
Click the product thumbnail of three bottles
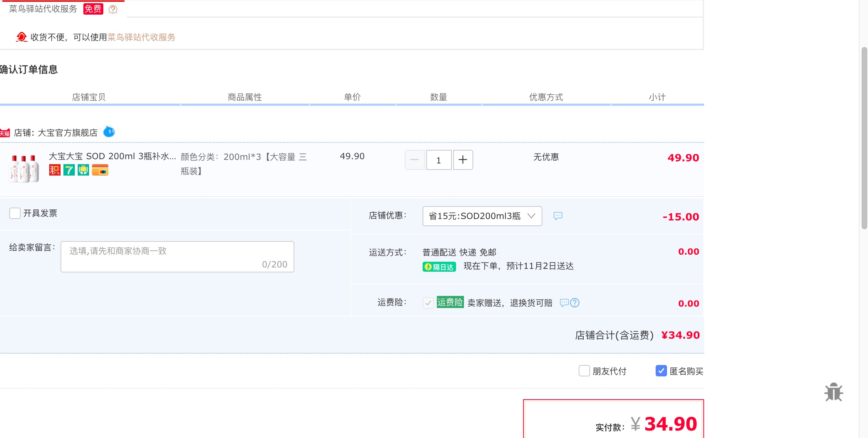coord(24,169)
